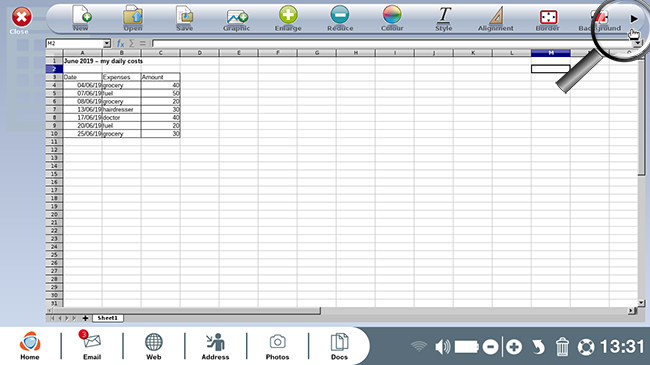Screen dimensions: 650x365
Task: Toggle sound with the speaker icon
Action: click(x=442, y=346)
